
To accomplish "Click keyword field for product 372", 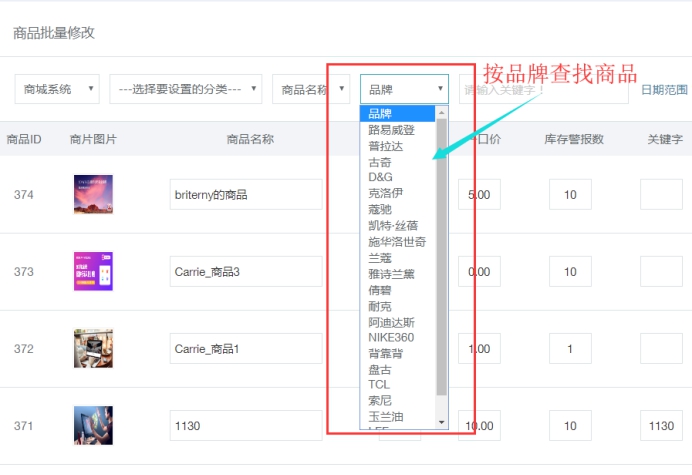I will pos(661,349).
